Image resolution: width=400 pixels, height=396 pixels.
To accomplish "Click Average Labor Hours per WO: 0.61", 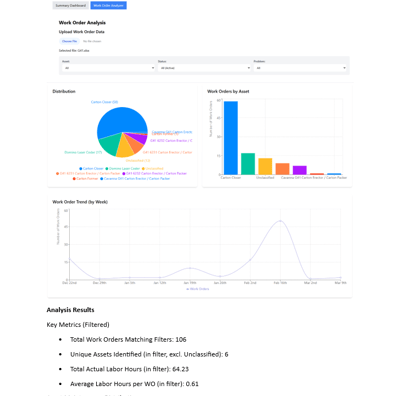I will (x=134, y=384).
